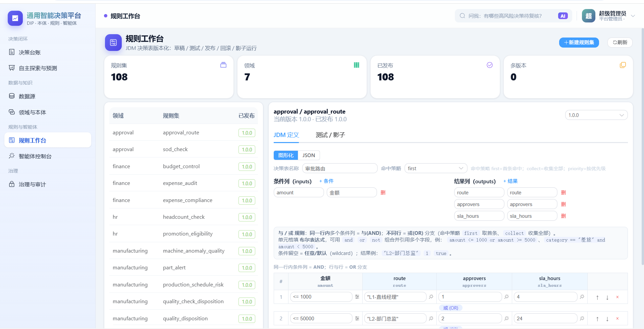
Task: Select the sod_check rule set row
Action: point(183,149)
